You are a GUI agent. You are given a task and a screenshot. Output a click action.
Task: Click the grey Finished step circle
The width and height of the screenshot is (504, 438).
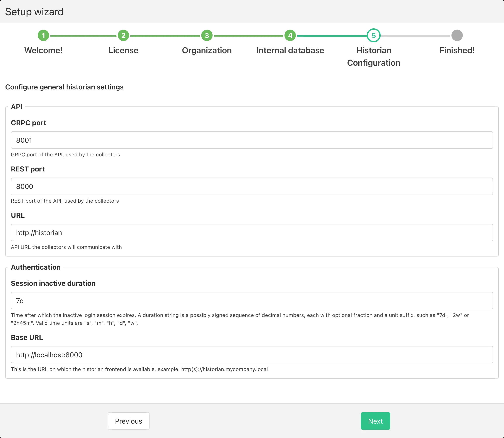(x=457, y=35)
